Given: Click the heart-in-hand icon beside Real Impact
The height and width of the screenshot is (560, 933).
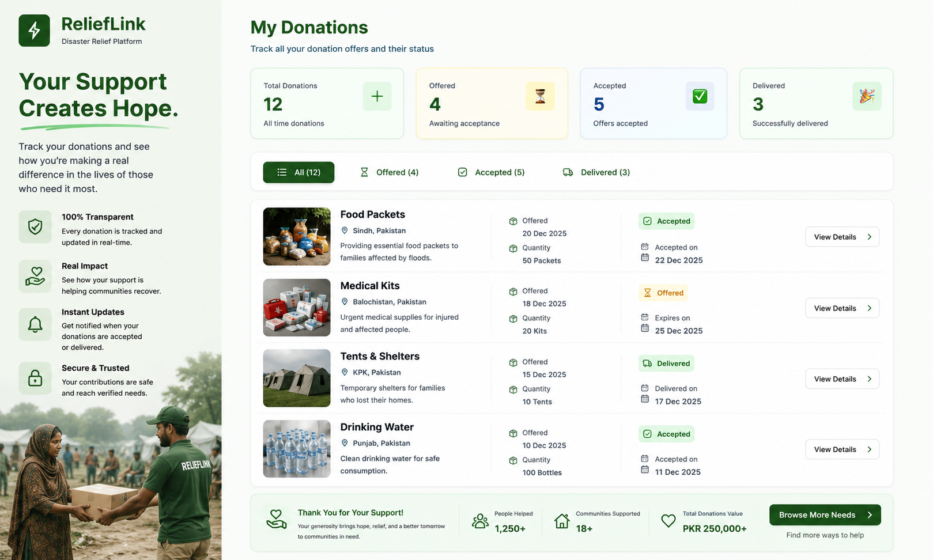Looking at the screenshot, I should 35,276.
